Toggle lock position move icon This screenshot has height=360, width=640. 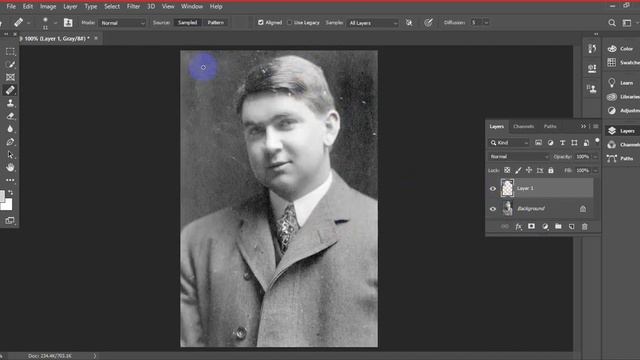tap(529, 170)
